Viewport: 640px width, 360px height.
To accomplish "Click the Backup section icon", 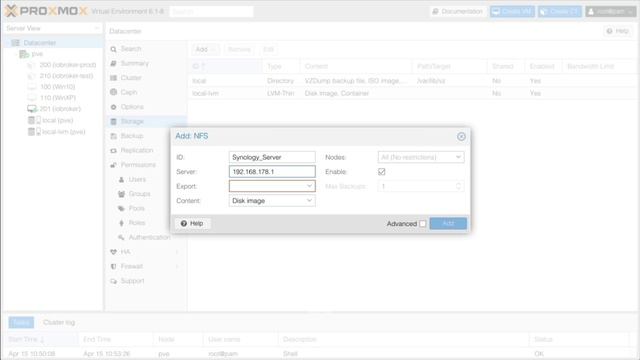I will (113, 136).
